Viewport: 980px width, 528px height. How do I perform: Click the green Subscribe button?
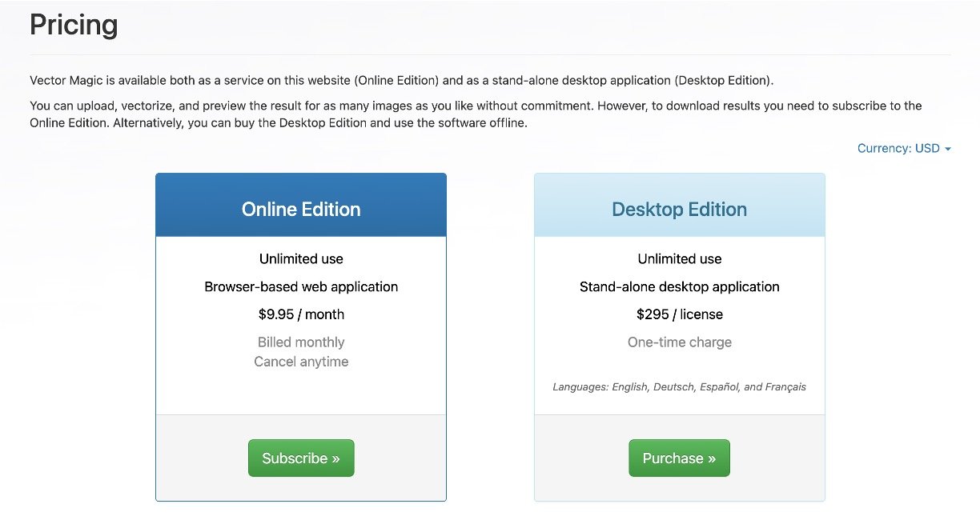click(x=301, y=458)
